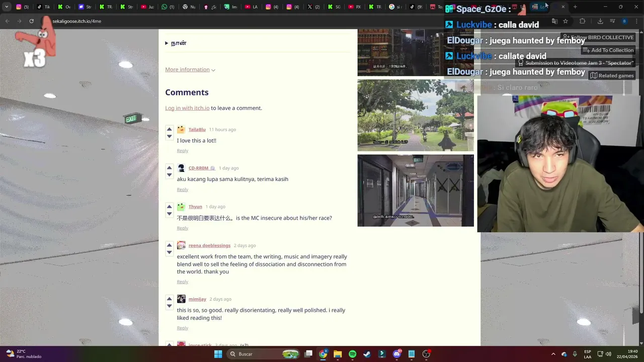Reply to mimijay's comment
The width and height of the screenshot is (644, 362).
tap(182, 328)
